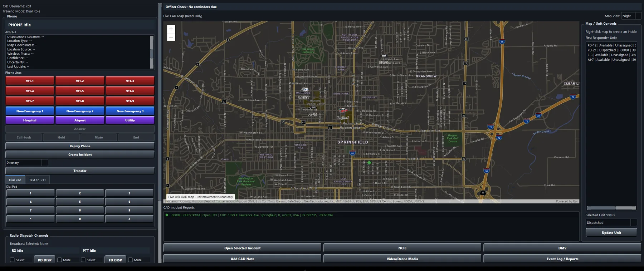Viewport: 644px width, 271px height.
Task: Click the PD-21 police unit map icon
Action: pos(384,56)
